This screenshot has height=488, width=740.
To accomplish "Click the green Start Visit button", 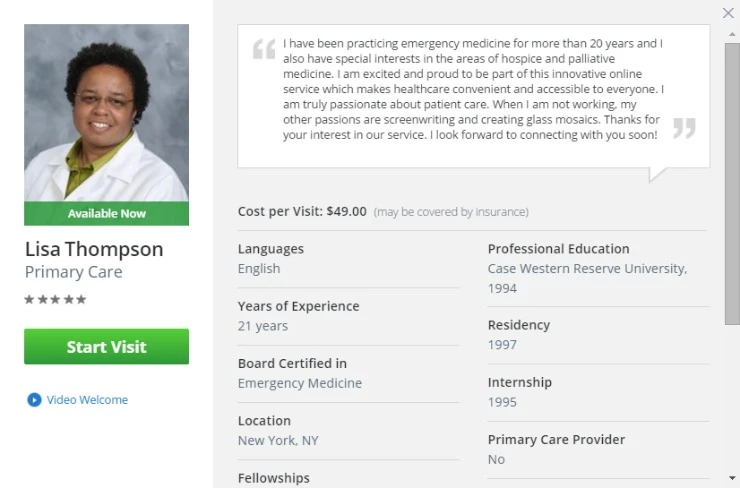I will coord(107,346).
